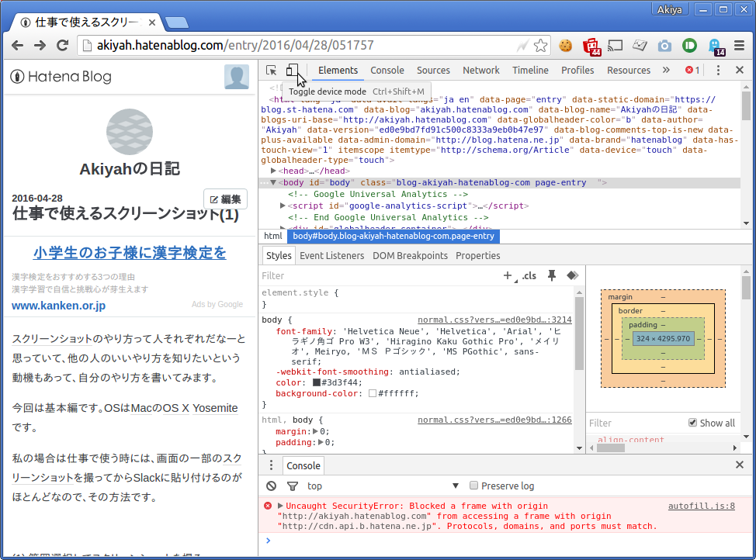Viewport: 756px width, 560px height.
Task: Enable the Preserve log checkbox
Action: [473, 486]
